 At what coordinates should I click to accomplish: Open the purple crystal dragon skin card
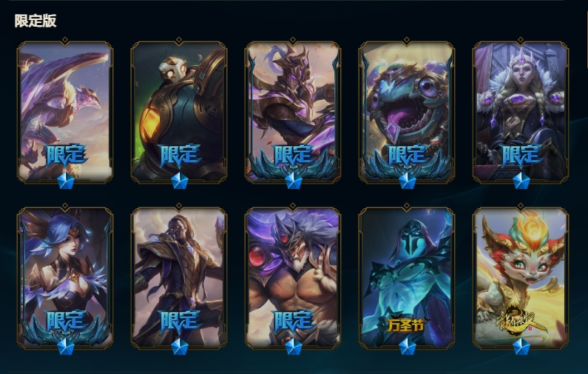tap(65, 112)
